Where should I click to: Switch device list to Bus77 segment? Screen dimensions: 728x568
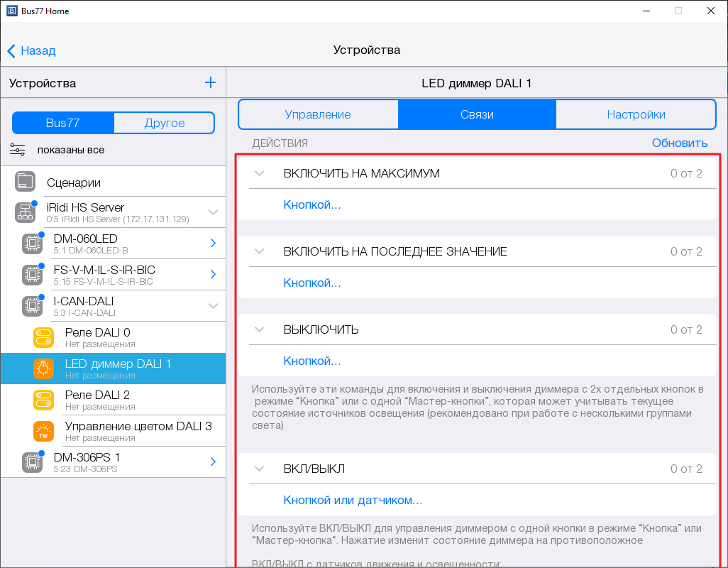point(63,123)
